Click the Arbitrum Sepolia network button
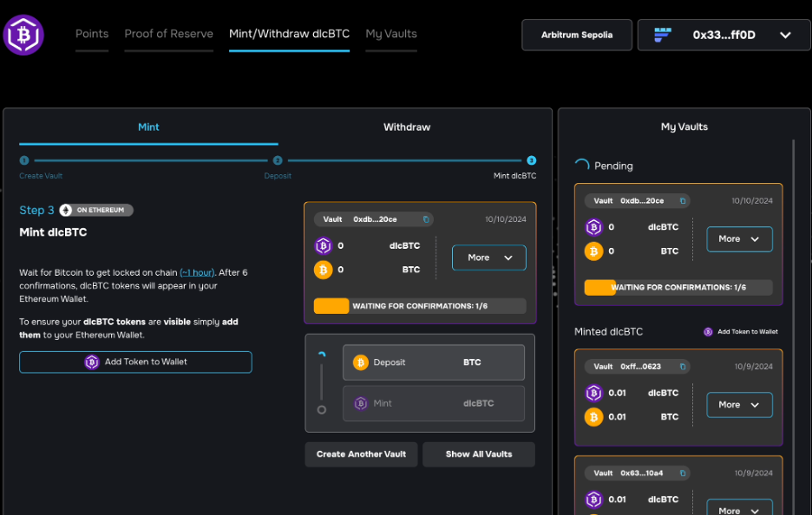 click(x=576, y=35)
